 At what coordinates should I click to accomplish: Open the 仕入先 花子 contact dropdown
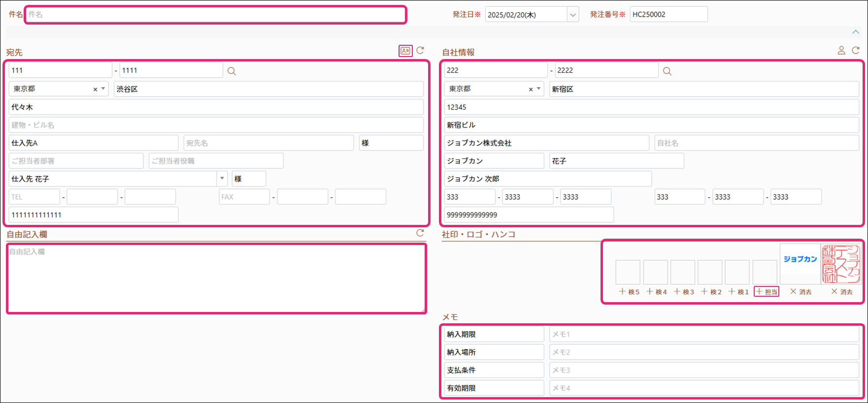[222, 179]
